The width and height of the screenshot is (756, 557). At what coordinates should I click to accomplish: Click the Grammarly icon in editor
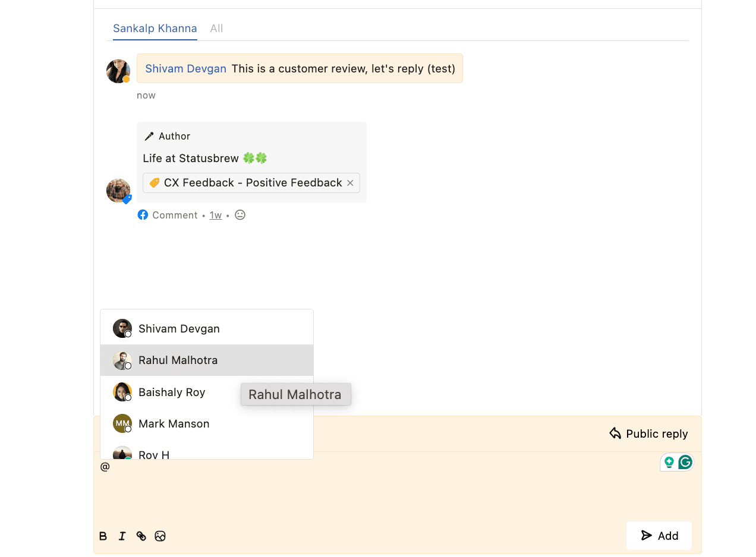[685, 462]
